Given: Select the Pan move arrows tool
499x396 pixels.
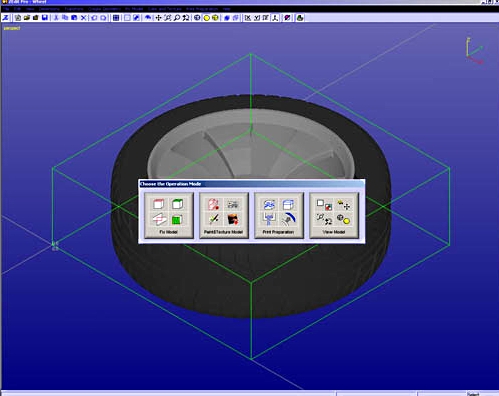Looking at the screenshot, I should [x=158, y=18].
